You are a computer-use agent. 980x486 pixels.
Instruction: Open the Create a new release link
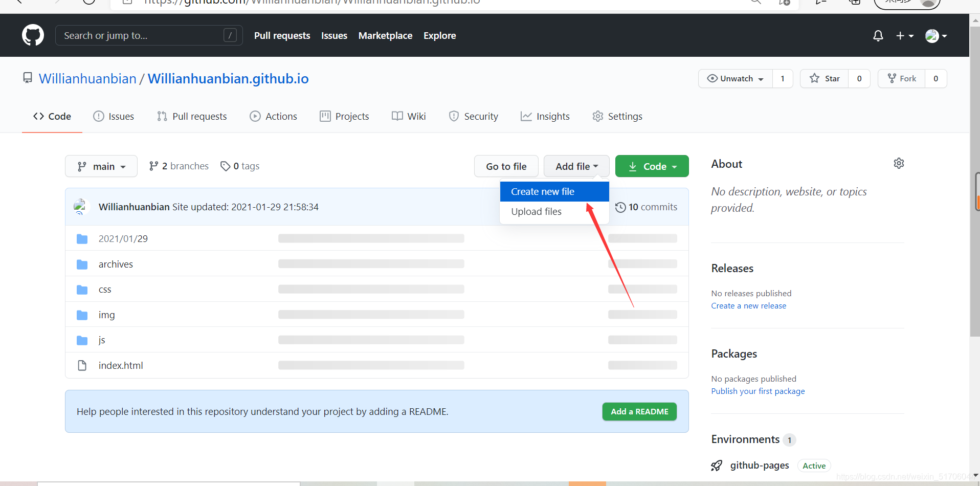[749, 306]
